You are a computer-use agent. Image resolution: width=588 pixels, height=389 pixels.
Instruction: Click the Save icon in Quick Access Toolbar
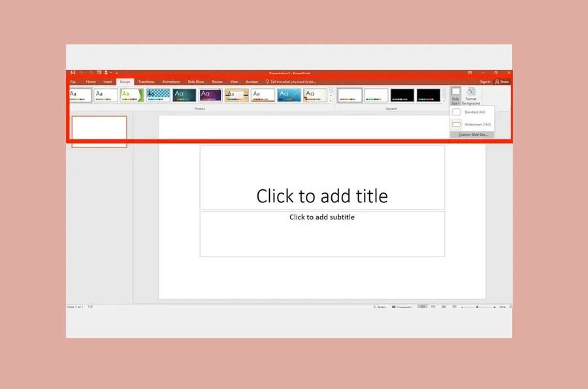(72, 72)
